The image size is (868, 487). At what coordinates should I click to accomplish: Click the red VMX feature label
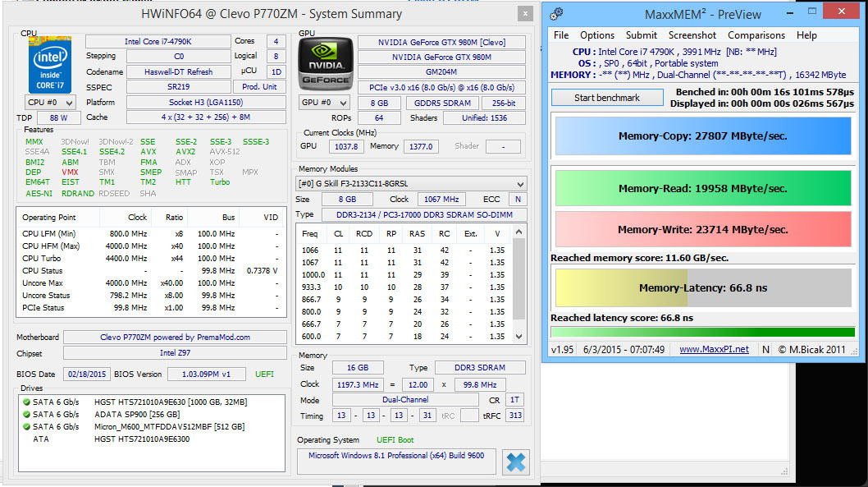(x=70, y=172)
